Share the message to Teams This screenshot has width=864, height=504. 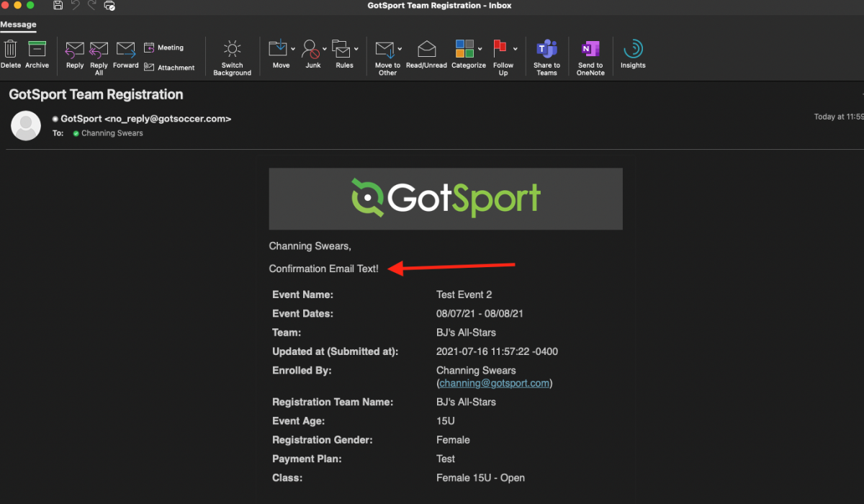point(546,55)
